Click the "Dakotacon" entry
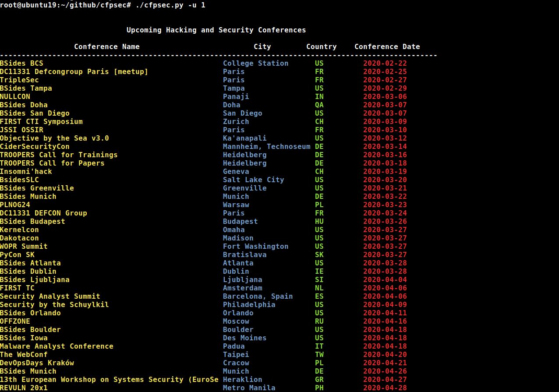559x392 pixels. (19, 238)
